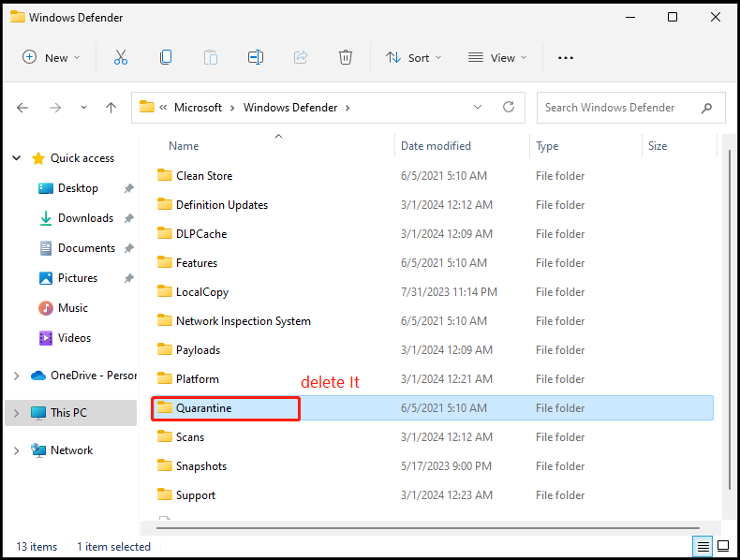Click the Microsoft breadcrumb segment
This screenshot has height=560, width=740.
pyautogui.click(x=198, y=108)
